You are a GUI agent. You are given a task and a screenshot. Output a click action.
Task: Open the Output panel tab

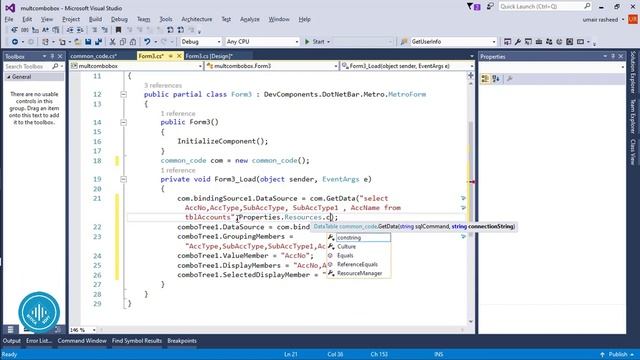point(11,341)
